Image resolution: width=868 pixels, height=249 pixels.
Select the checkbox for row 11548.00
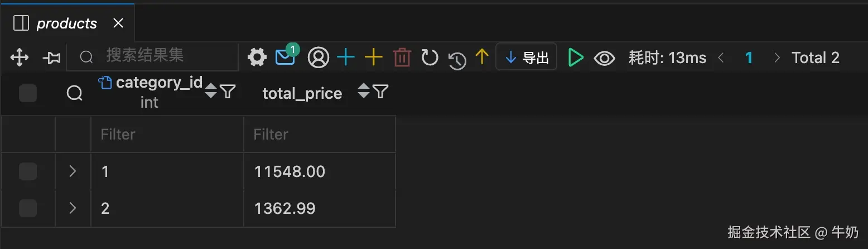coord(28,171)
